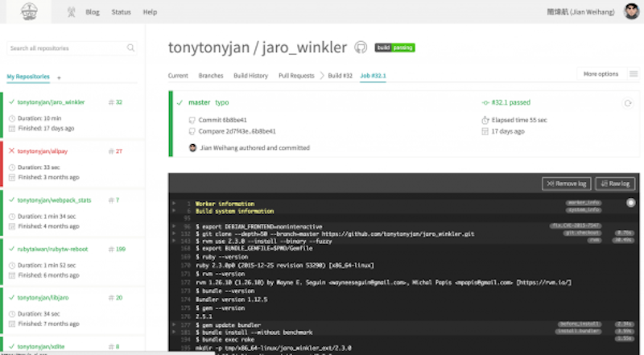
Task: Click the before_install log tag
Action: coord(580,324)
